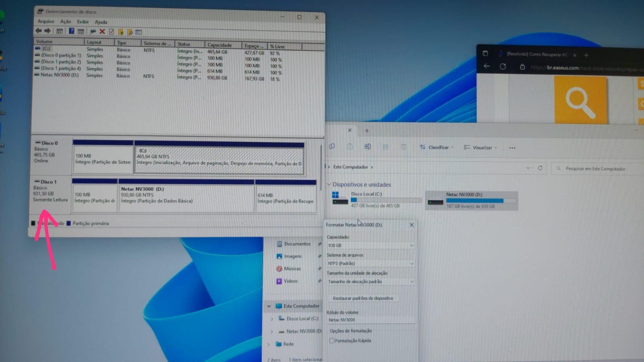Enable the Formatação Rápida checkbox
The height and width of the screenshot is (362, 644).
pyautogui.click(x=332, y=340)
